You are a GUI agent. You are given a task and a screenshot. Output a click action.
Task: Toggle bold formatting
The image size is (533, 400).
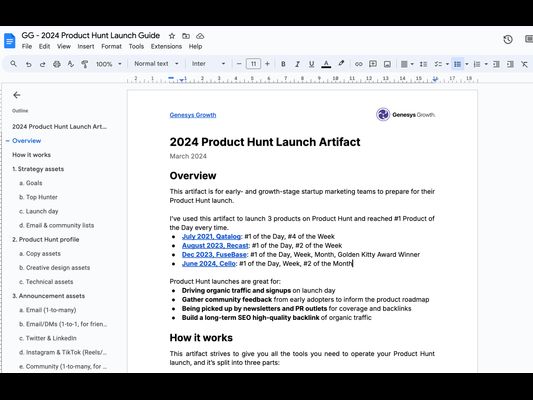coord(283,64)
